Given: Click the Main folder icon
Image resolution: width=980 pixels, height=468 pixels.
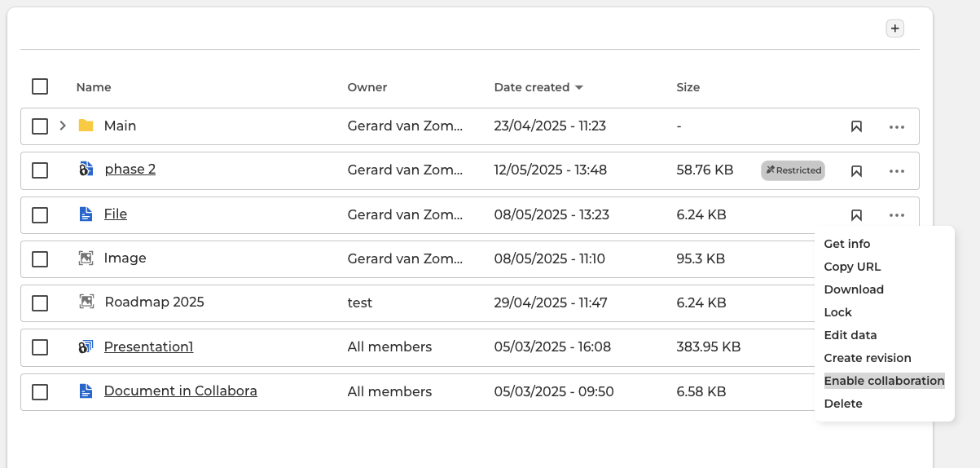Looking at the screenshot, I should (86, 126).
